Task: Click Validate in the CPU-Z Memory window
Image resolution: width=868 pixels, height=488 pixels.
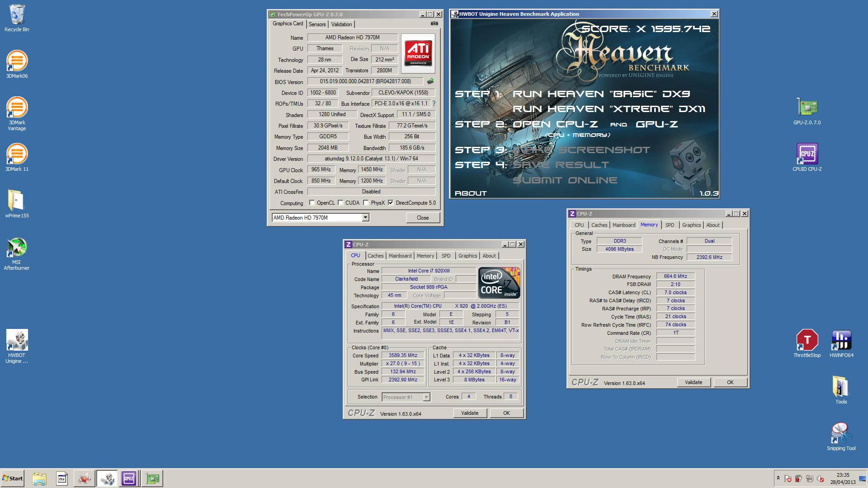Action: 693,382
